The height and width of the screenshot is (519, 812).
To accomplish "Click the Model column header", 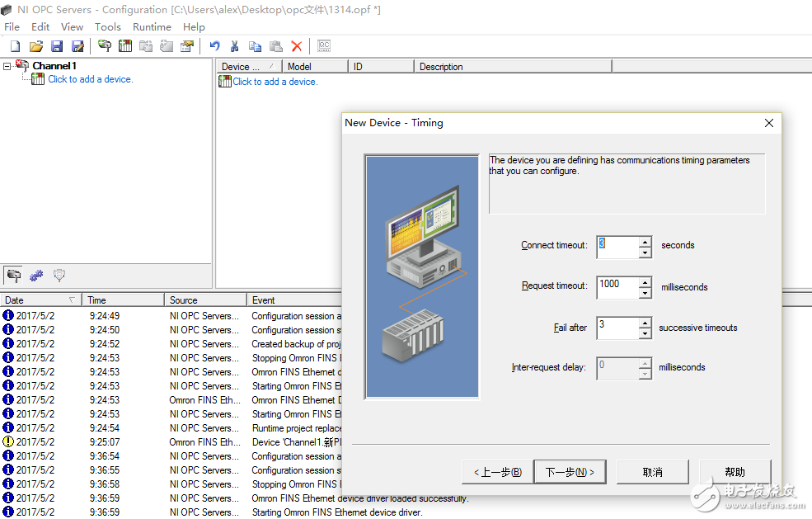I will tap(315, 66).
